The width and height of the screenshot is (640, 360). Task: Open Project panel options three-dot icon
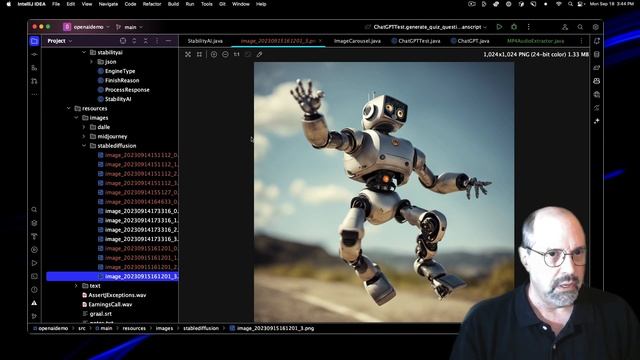[157, 41]
